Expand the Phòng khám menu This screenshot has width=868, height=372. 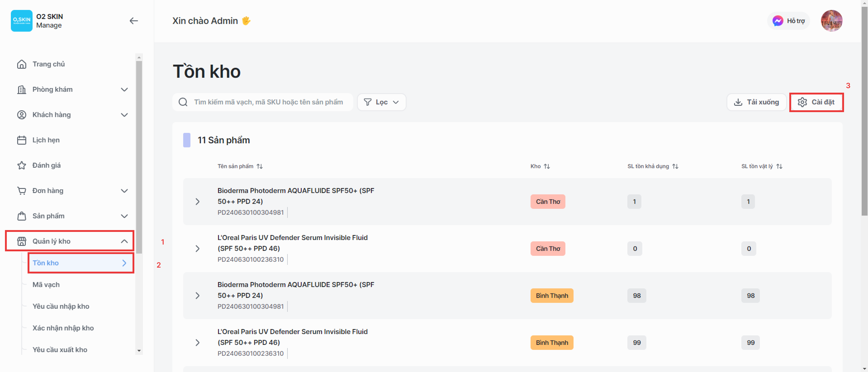click(124, 89)
